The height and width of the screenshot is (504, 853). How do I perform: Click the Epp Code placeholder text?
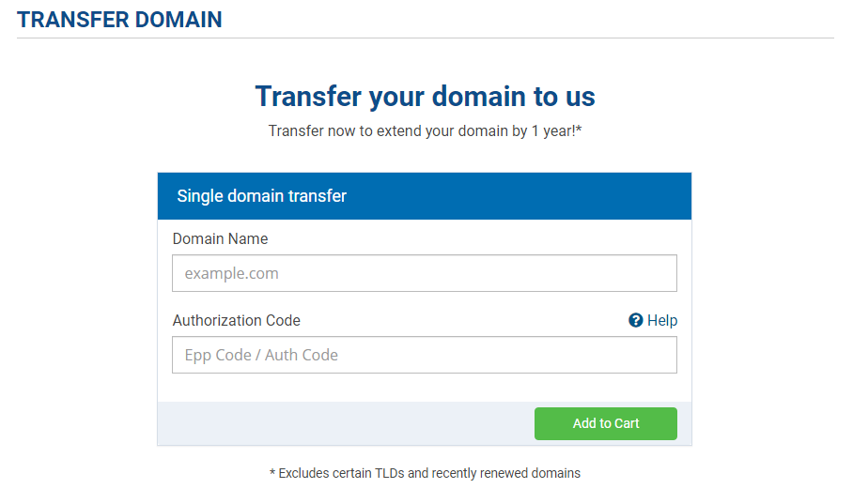(x=261, y=355)
